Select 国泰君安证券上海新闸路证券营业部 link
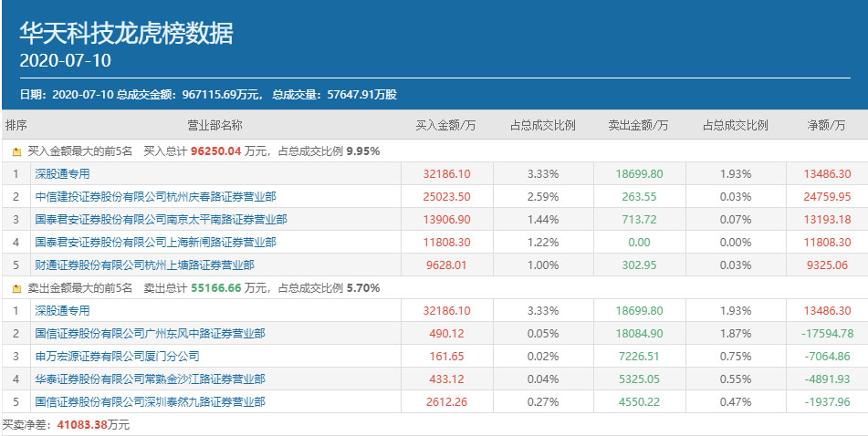 pyautogui.click(x=155, y=243)
